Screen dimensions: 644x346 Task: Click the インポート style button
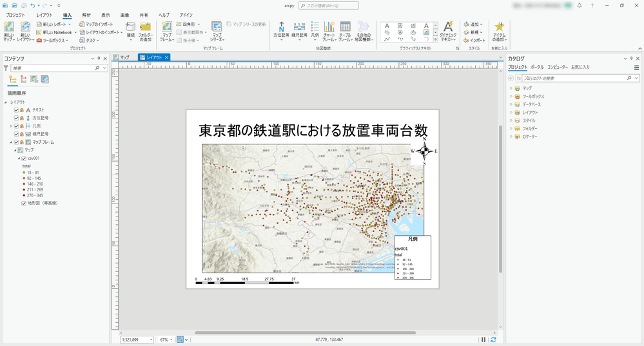474,40
